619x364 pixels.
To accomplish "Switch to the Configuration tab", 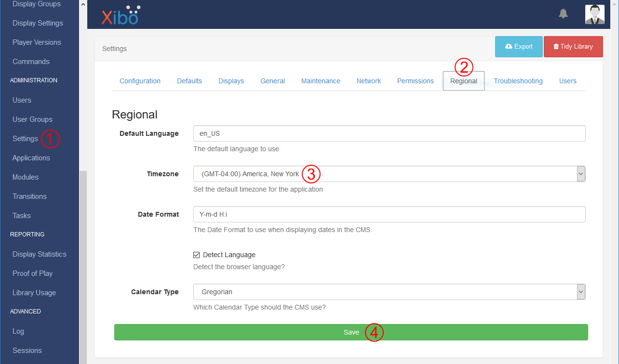I will point(140,81).
